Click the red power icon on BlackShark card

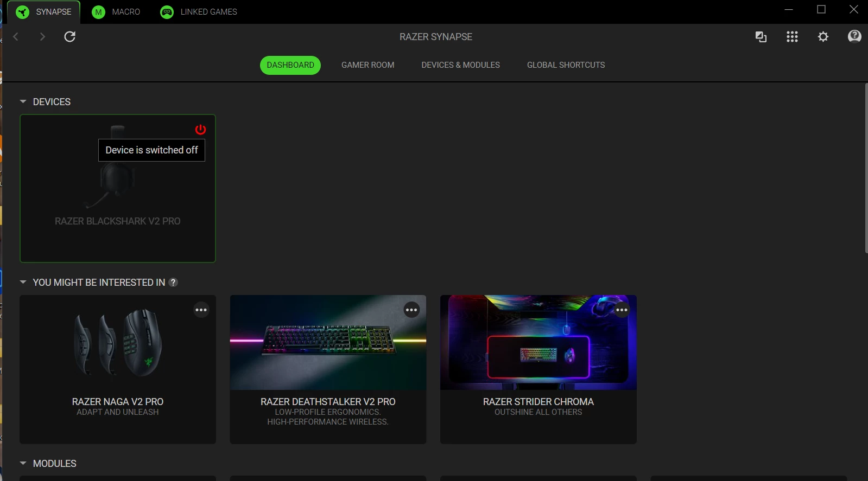200,129
